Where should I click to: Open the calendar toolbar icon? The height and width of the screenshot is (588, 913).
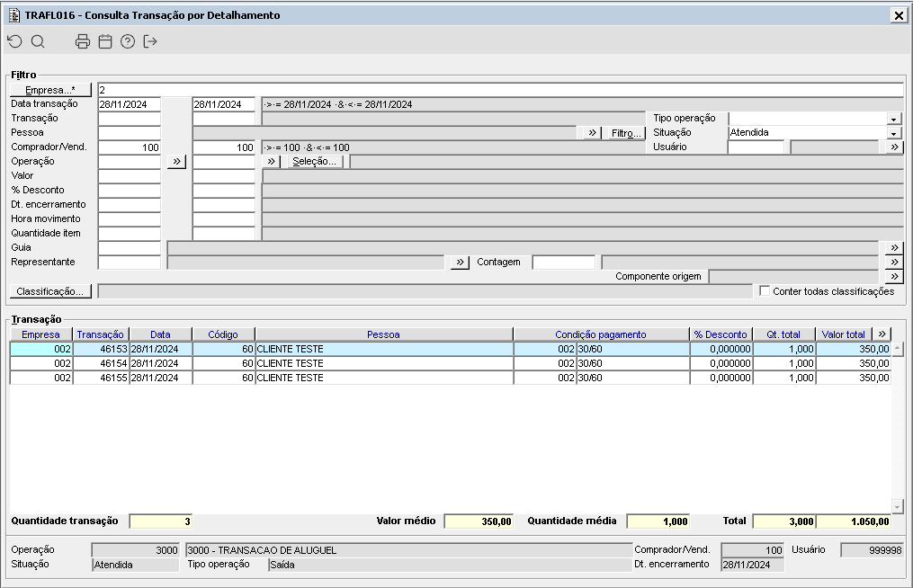(105, 41)
